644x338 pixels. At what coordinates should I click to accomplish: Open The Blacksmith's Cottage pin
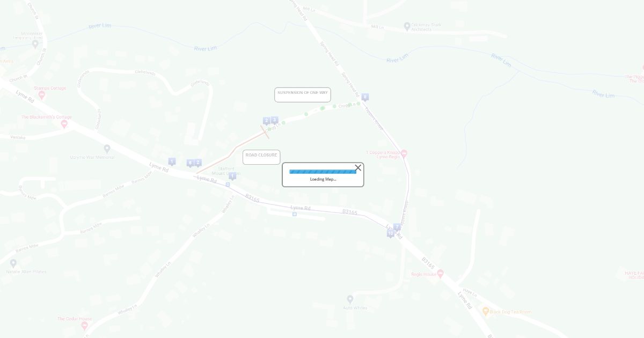click(x=64, y=124)
